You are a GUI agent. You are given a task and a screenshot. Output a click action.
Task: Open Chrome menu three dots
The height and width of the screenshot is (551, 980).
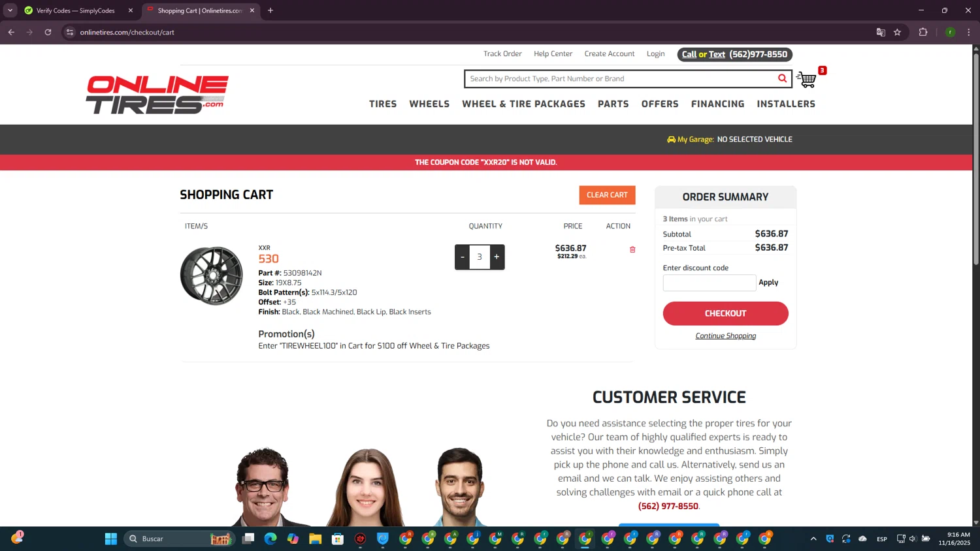(x=968, y=32)
